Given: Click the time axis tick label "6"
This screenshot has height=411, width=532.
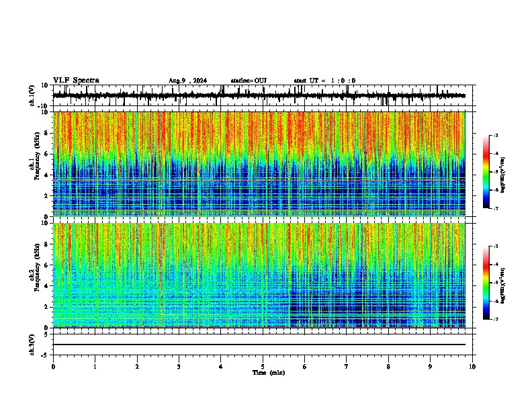Looking at the screenshot, I should (x=305, y=367).
